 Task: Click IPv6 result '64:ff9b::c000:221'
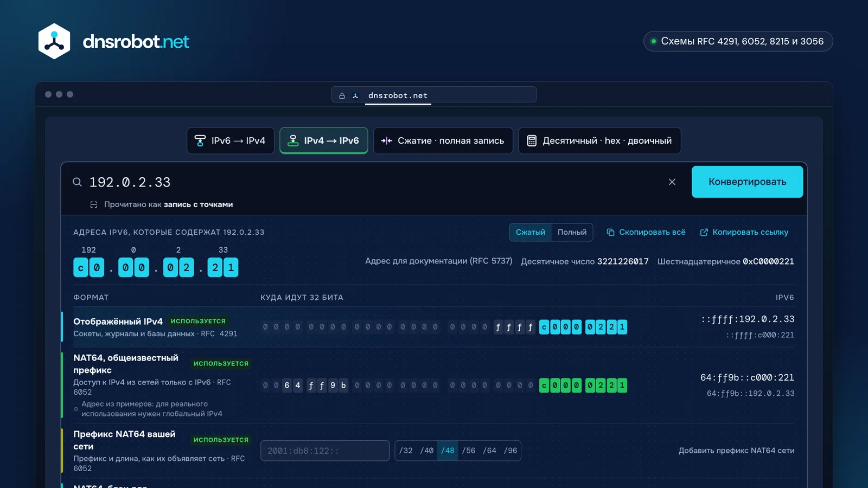coord(747,378)
